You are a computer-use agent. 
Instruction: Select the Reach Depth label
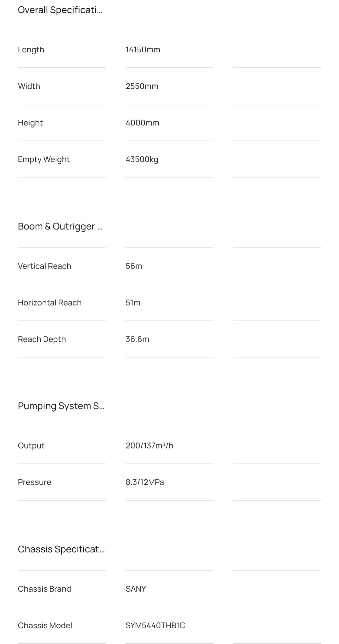(x=42, y=339)
